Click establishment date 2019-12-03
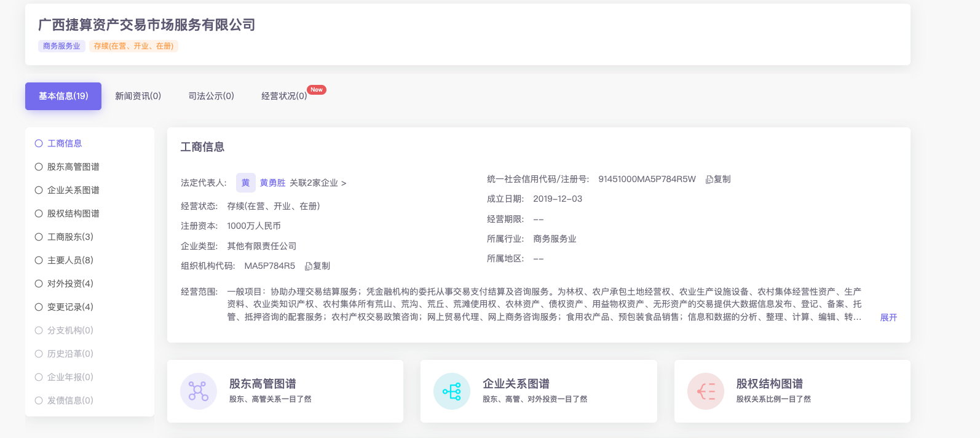 click(558, 199)
